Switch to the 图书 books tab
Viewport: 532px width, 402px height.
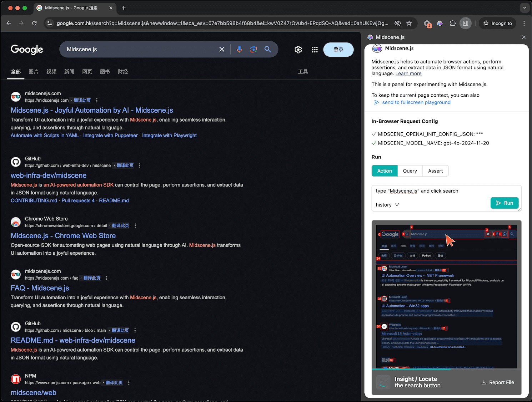coord(105,72)
